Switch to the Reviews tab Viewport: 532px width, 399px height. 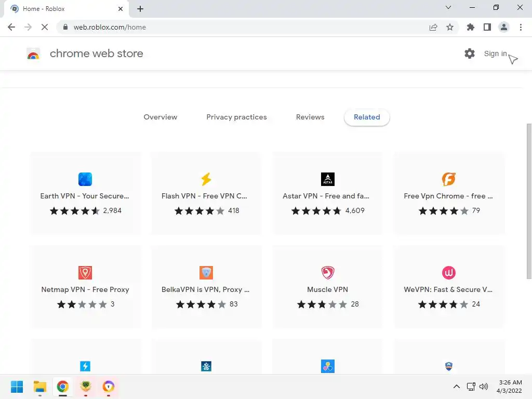pos(310,117)
